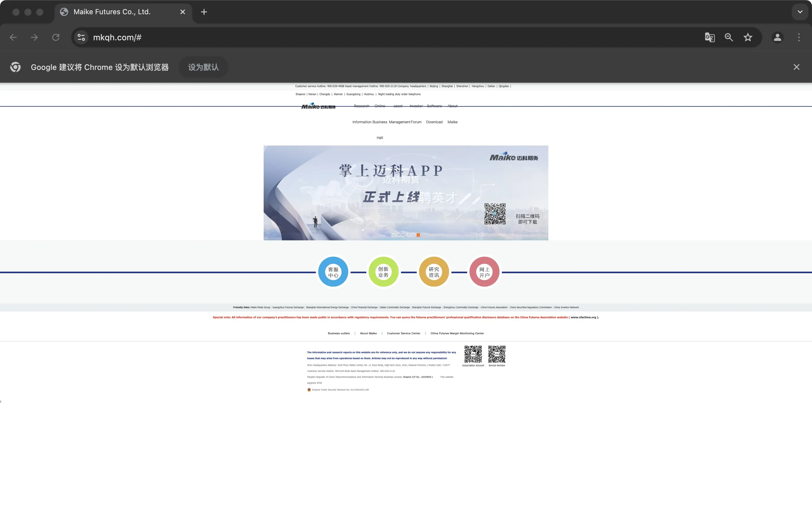The width and height of the screenshot is (812, 521).
Task: Select the fourth banner slide indicator
Action: click(x=409, y=235)
